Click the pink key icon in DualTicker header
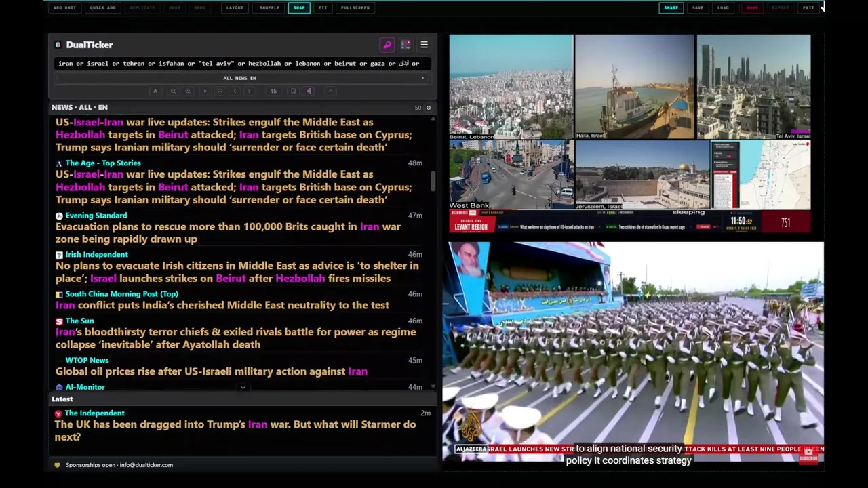The width and height of the screenshot is (868, 488). tap(387, 45)
